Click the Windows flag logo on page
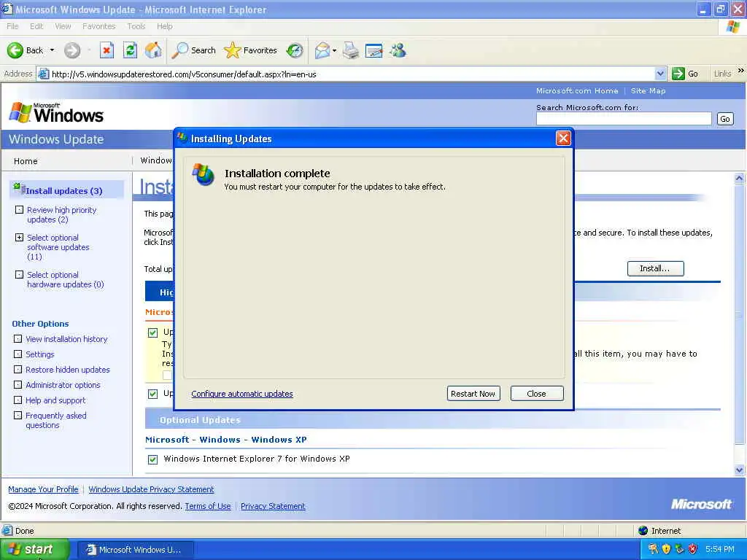Image resolution: width=747 pixels, height=560 pixels. click(x=20, y=112)
